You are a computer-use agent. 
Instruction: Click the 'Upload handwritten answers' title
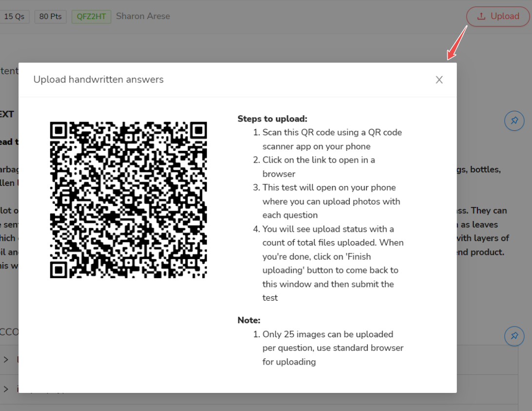point(99,80)
